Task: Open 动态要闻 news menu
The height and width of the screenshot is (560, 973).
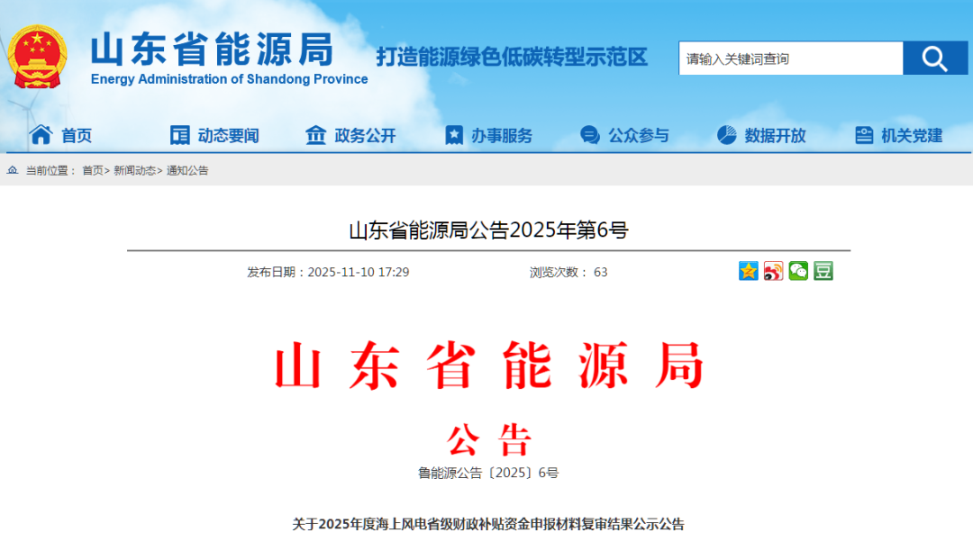Action: coord(214,136)
